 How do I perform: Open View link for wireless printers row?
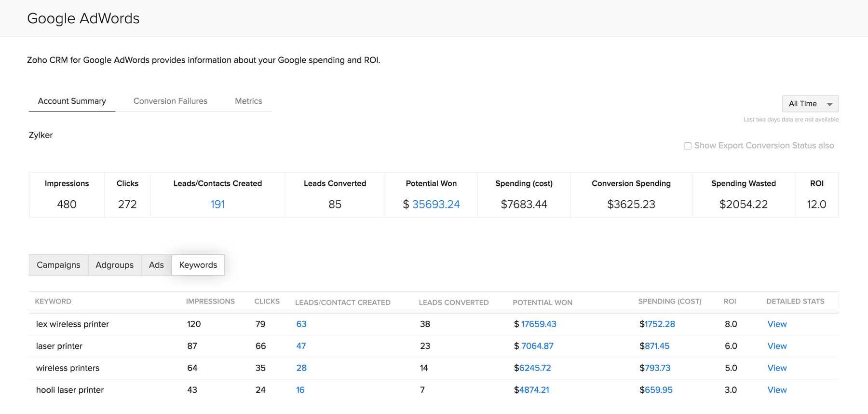[x=777, y=368]
